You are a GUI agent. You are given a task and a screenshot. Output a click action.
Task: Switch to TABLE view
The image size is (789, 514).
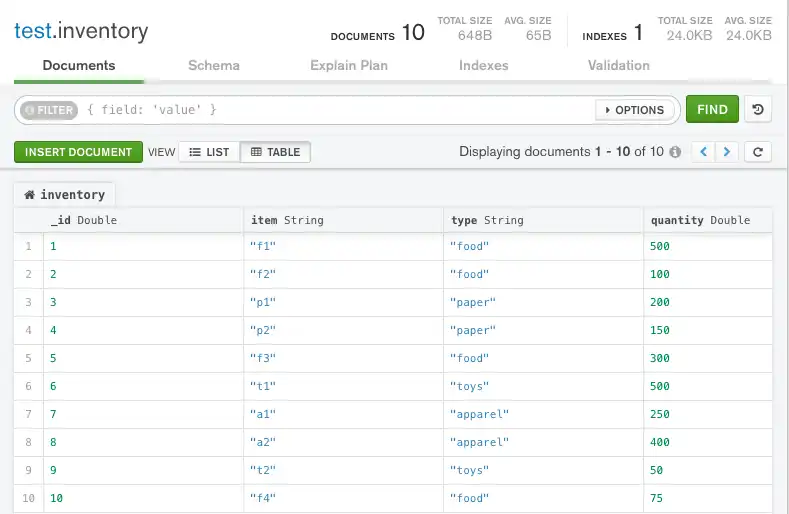(276, 152)
